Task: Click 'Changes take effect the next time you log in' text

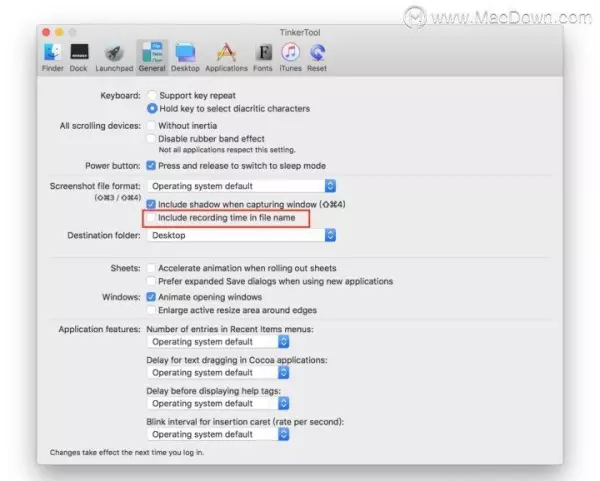Action: [x=127, y=452]
